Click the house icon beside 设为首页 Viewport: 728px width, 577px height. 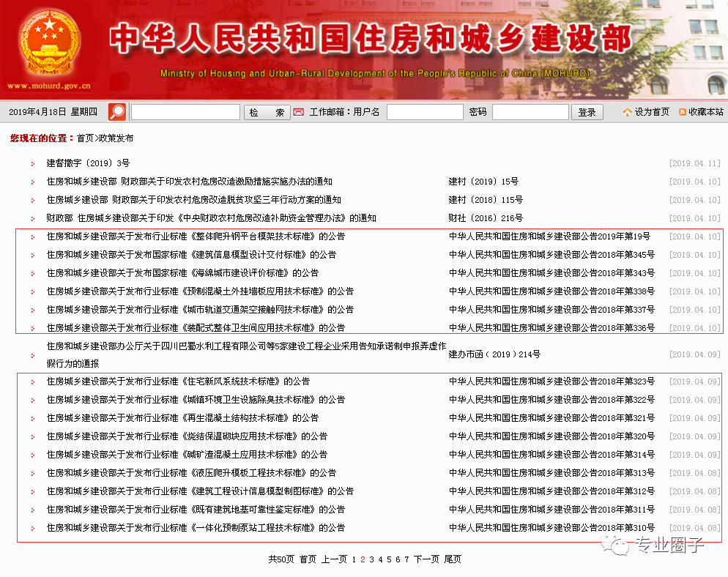[x=627, y=112]
